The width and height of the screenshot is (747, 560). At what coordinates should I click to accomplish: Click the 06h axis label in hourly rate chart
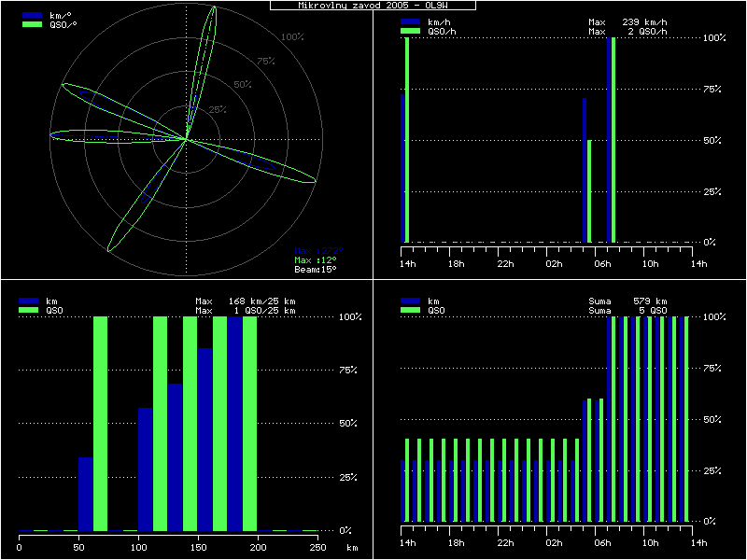(x=602, y=264)
